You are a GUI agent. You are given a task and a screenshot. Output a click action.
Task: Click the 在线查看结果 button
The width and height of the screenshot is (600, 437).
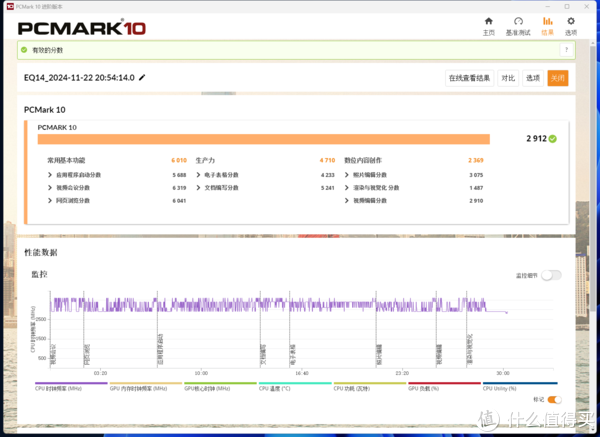(x=470, y=78)
